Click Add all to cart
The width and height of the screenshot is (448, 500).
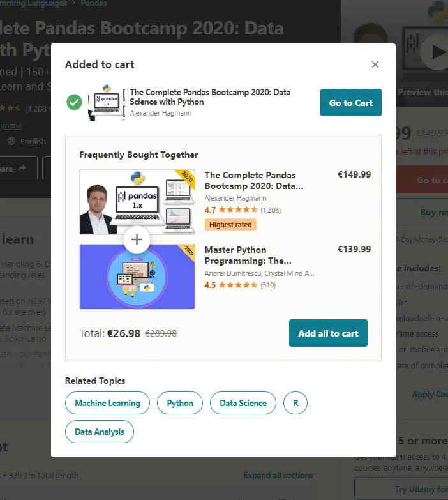[328, 333]
